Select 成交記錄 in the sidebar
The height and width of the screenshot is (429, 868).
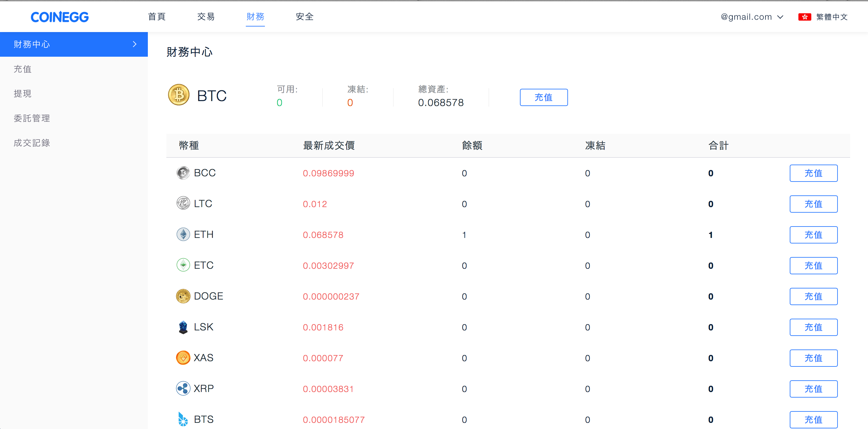[74, 143]
